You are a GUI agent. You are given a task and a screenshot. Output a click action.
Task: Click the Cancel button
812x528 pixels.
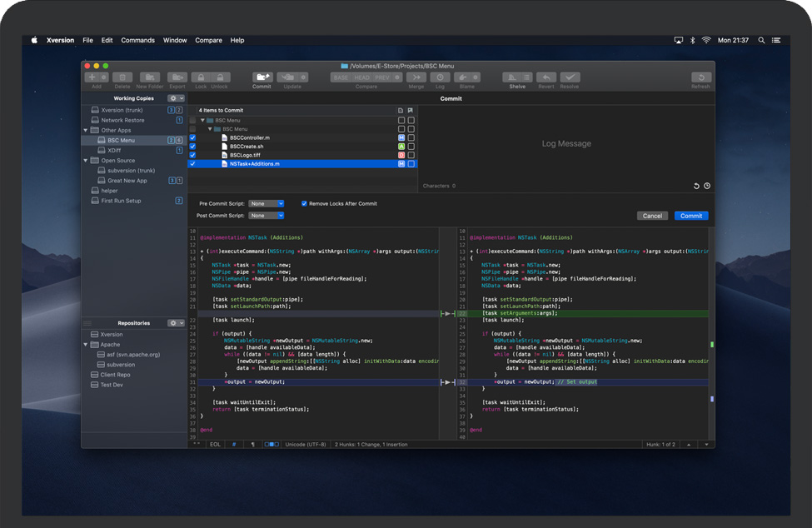click(652, 216)
